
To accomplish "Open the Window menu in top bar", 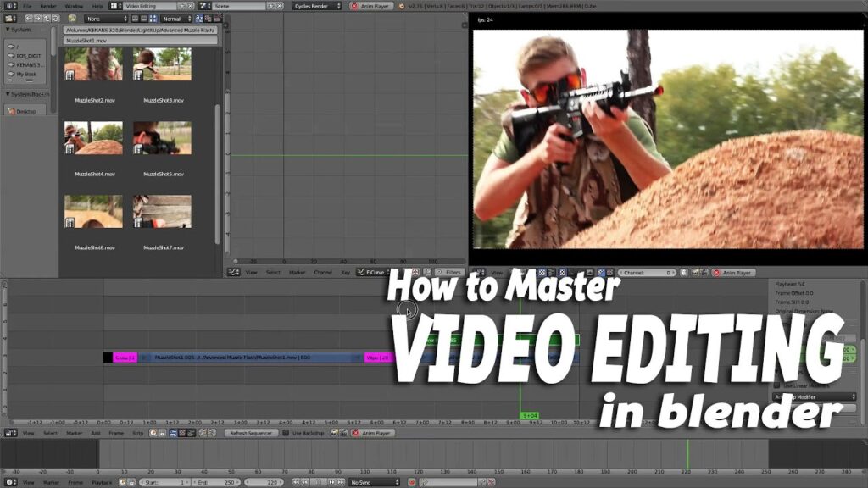I will [74, 6].
